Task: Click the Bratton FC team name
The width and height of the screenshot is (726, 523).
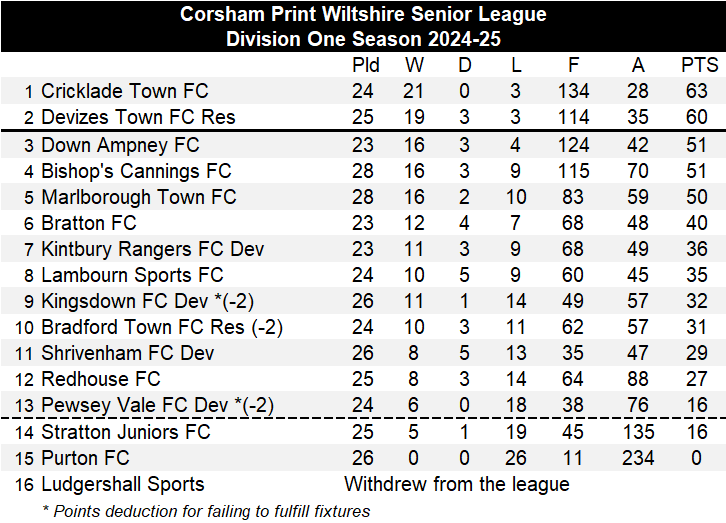Action: tap(88, 223)
